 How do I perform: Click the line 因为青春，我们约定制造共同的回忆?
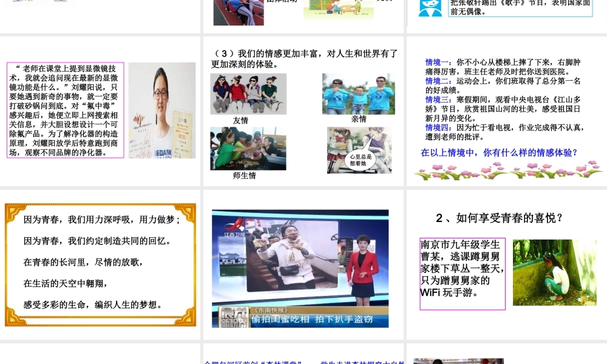pyautogui.click(x=97, y=241)
